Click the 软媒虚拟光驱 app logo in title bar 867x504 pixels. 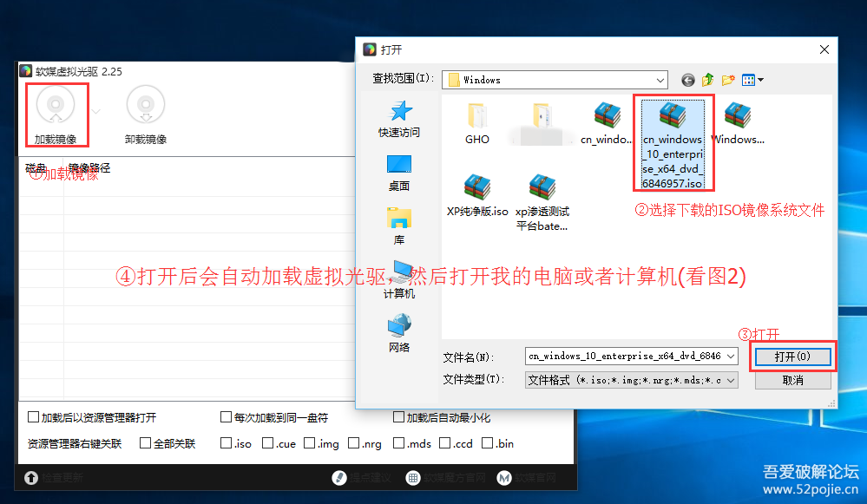(25, 71)
